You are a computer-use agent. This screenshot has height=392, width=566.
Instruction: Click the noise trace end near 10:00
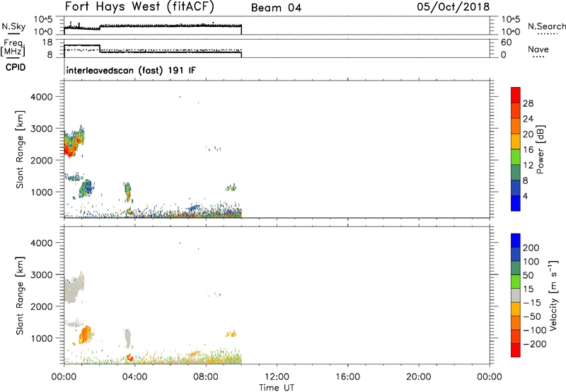pyautogui.click(x=241, y=30)
